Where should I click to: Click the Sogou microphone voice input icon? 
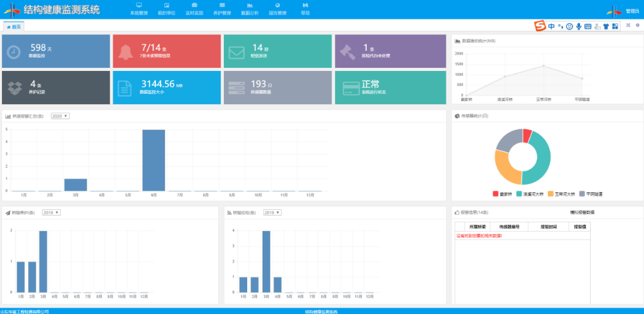tap(578, 26)
